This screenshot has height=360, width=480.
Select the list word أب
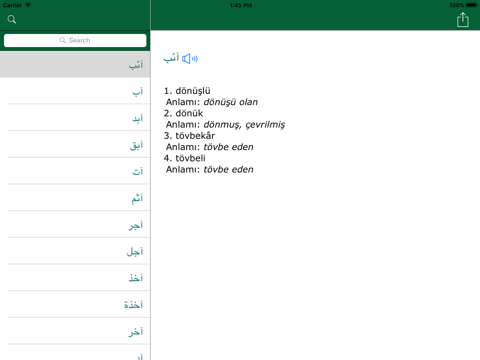pyautogui.click(x=75, y=91)
